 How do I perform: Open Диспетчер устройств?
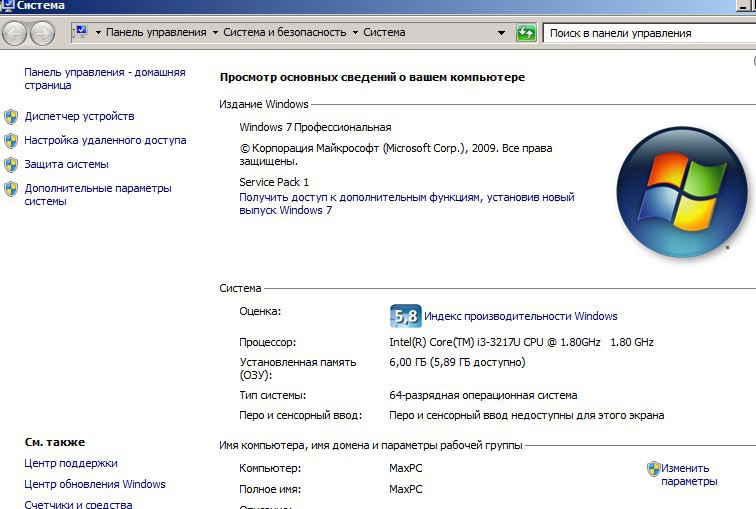[x=80, y=116]
